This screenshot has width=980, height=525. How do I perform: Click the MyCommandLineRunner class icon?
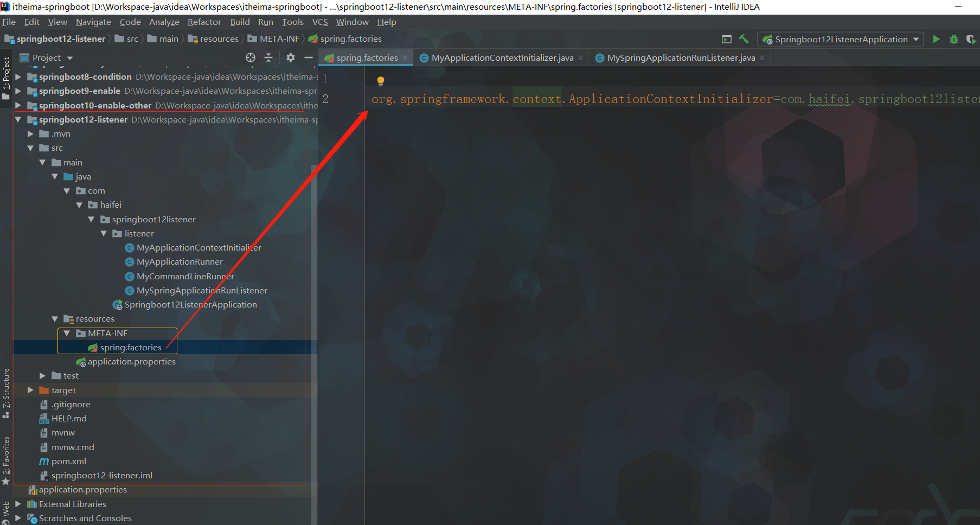pyautogui.click(x=130, y=277)
